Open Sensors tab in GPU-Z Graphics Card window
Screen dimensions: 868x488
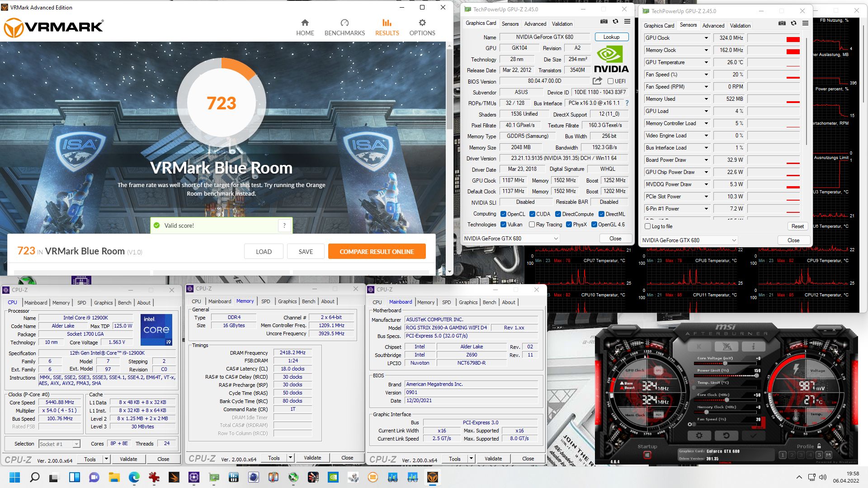[510, 24]
